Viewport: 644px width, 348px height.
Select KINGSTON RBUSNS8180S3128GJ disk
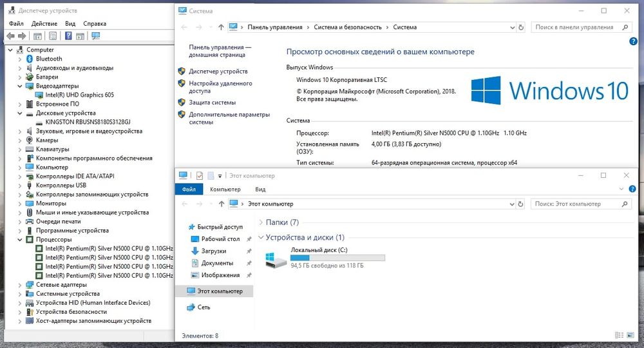click(88, 122)
